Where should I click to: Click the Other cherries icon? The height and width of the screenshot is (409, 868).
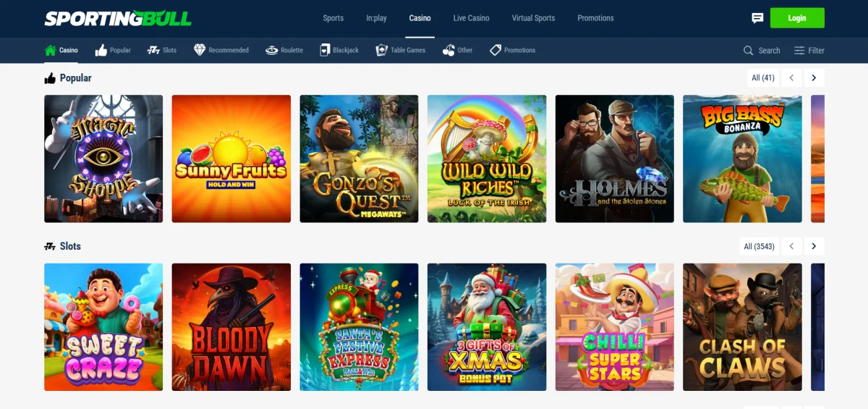448,50
